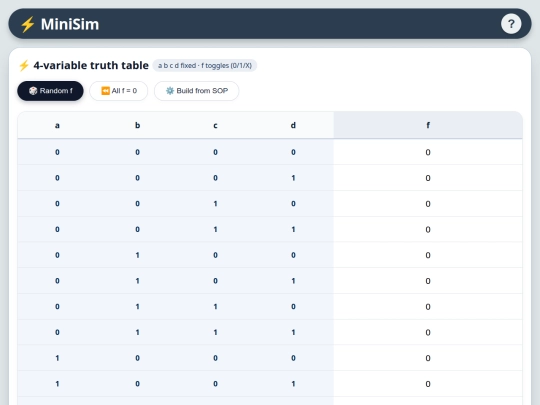Toggle f value for row 1001
This screenshot has width=540, height=405.
[x=428, y=384]
